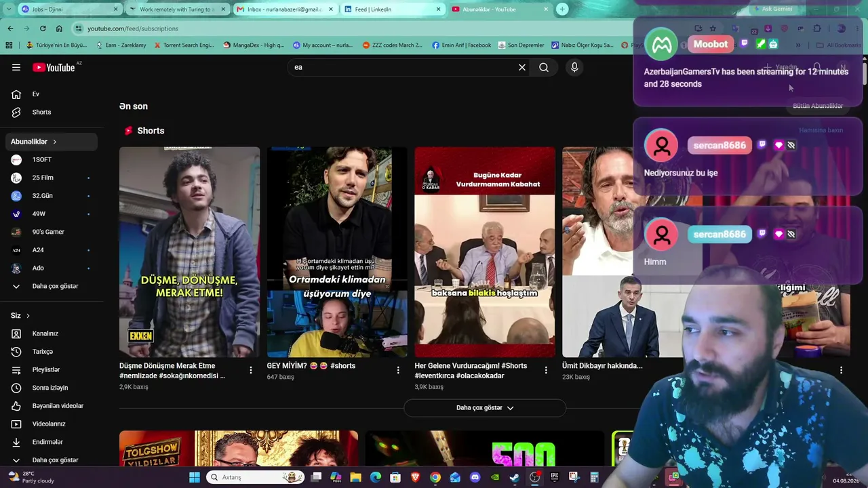Open the tab search dropdown arrow

[7, 9]
